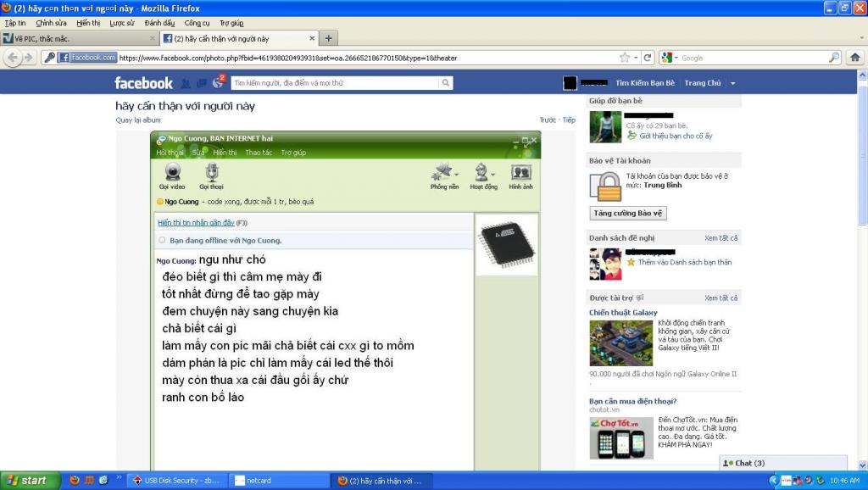Click the Chợ Tốt phones ad thumbnail

click(621, 438)
